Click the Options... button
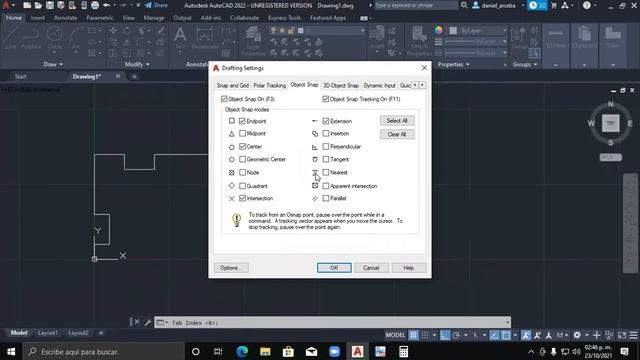This screenshot has height=360, width=640. click(231, 268)
